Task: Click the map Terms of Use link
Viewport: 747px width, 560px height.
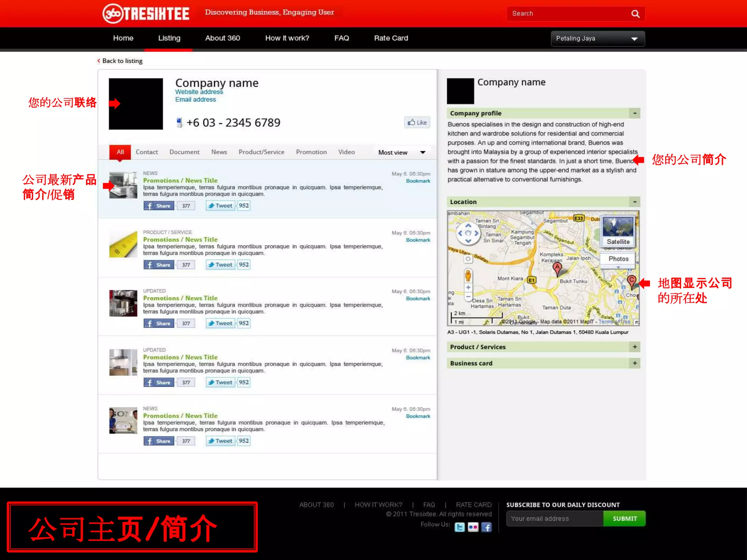Action: [614, 322]
